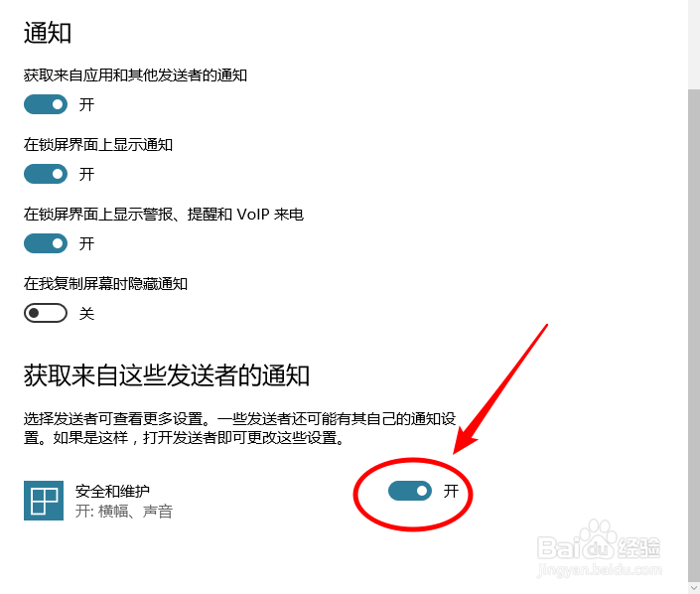Viewport: 700px width, 594px height.
Task: Select the 通知 section heading
Action: [x=48, y=33]
